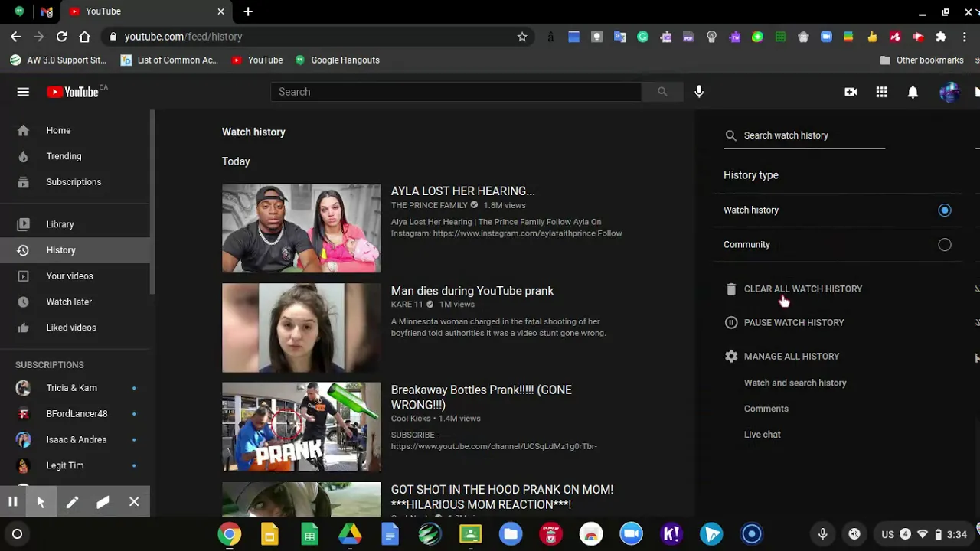The height and width of the screenshot is (551, 980).
Task: Start voice search with microphone icon
Action: (699, 92)
